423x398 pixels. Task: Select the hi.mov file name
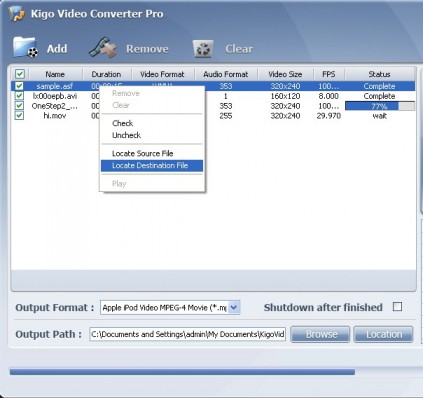click(x=55, y=116)
